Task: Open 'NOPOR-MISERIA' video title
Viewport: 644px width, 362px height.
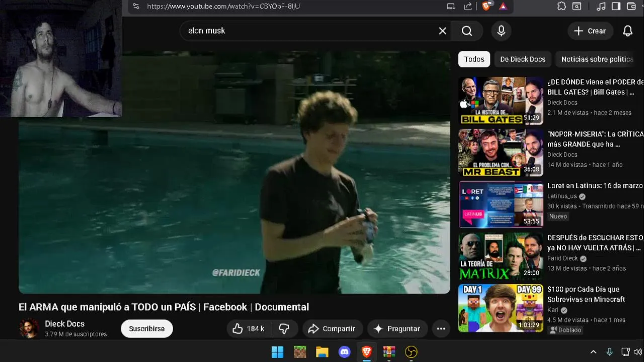Action: pyautogui.click(x=595, y=139)
